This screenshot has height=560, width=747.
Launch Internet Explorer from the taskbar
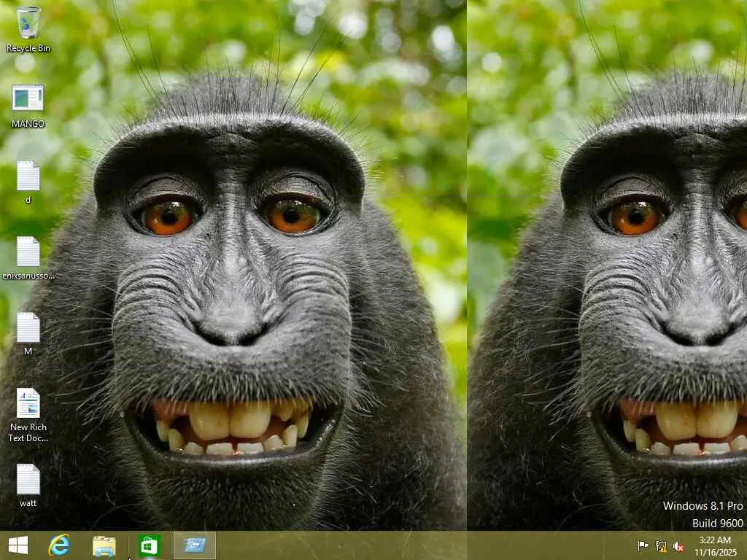pos(59,545)
